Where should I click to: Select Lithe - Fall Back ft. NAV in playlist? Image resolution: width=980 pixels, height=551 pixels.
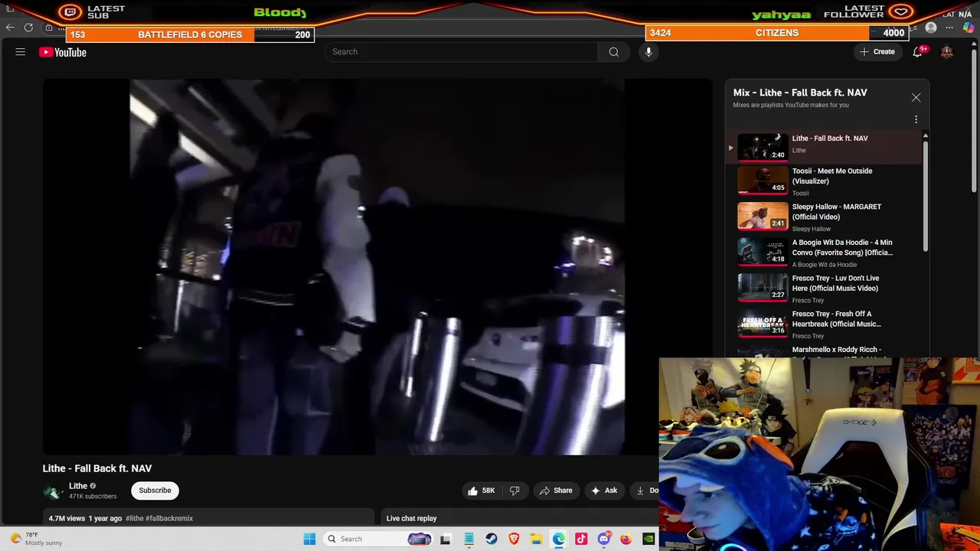point(823,146)
